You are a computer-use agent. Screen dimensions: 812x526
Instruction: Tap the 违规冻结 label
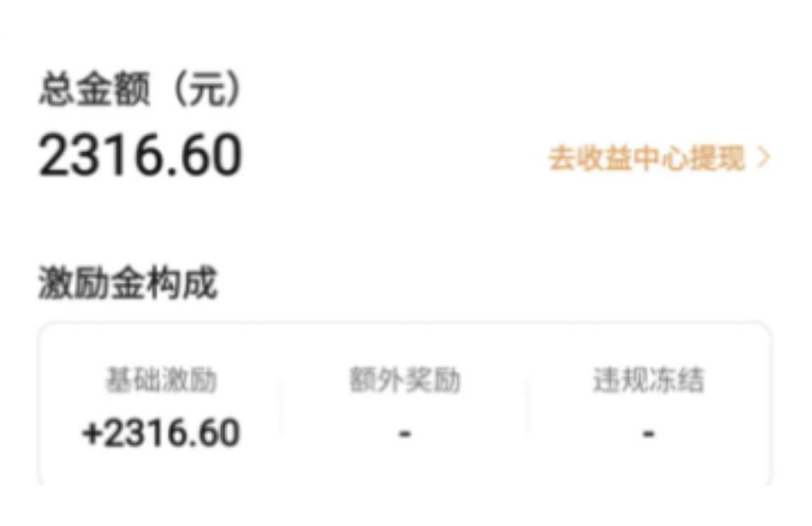[x=648, y=381]
